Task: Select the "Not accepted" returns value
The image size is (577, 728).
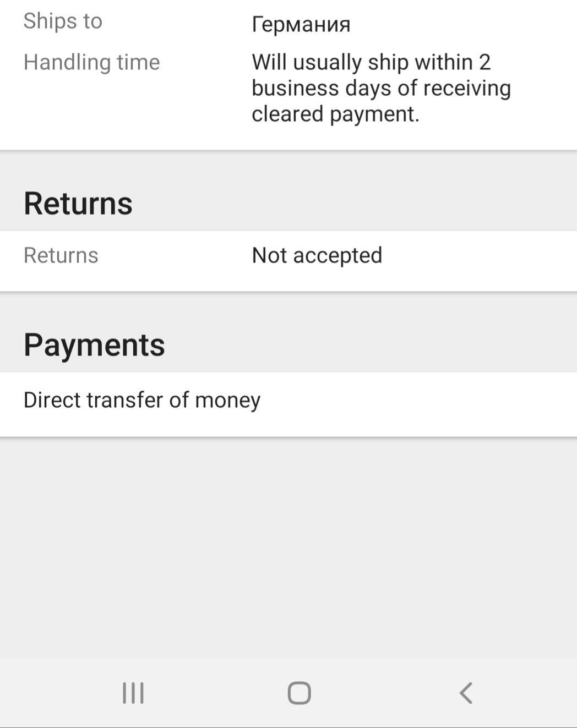Action: [x=317, y=255]
